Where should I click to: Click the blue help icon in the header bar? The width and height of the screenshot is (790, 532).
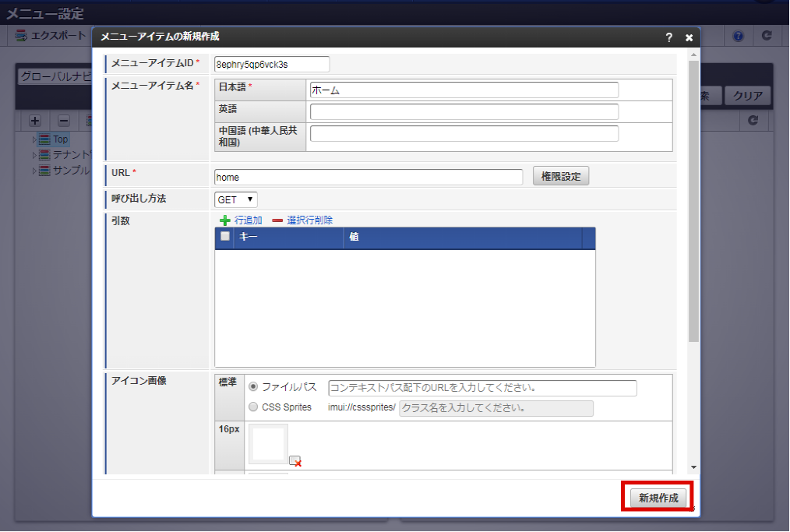point(738,35)
